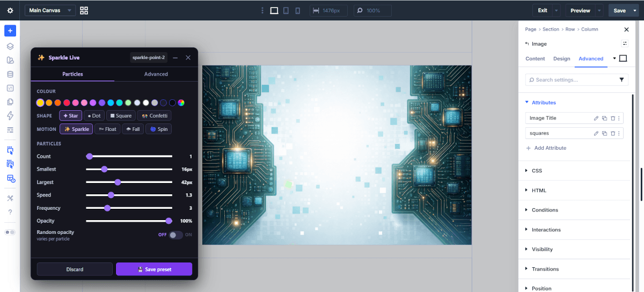Open the grid view icon beside Main Canvas

point(84,10)
